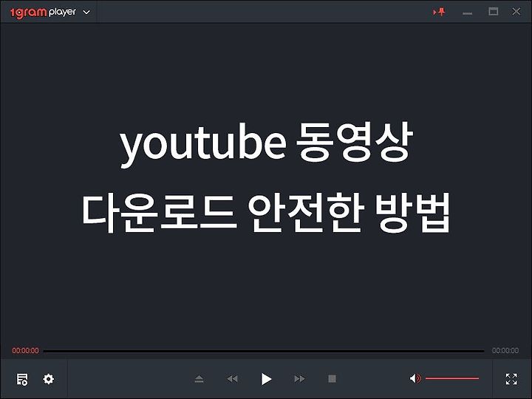Click the video display area text
The height and width of the screenshot is (399, 532).
(x=266, y=178)
